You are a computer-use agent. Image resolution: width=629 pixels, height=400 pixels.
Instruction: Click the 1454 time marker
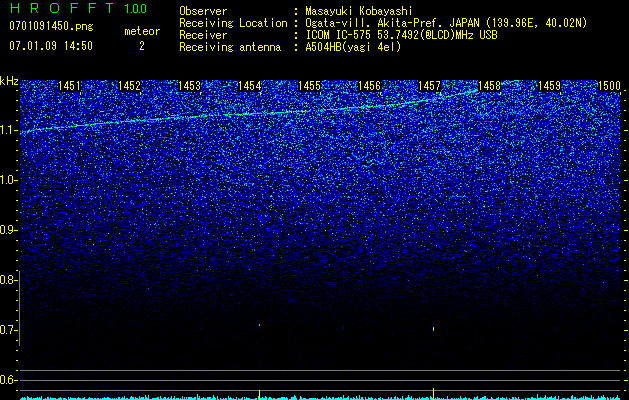tap(249, 86)
